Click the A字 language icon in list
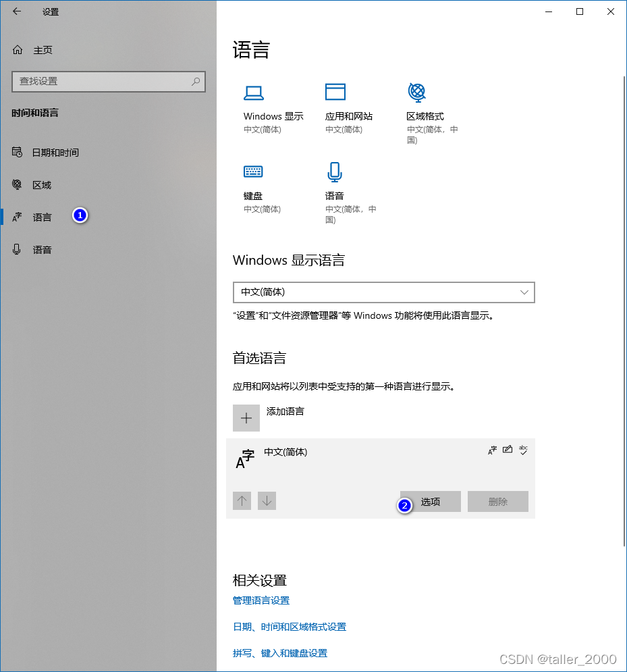 coord(245,459)
